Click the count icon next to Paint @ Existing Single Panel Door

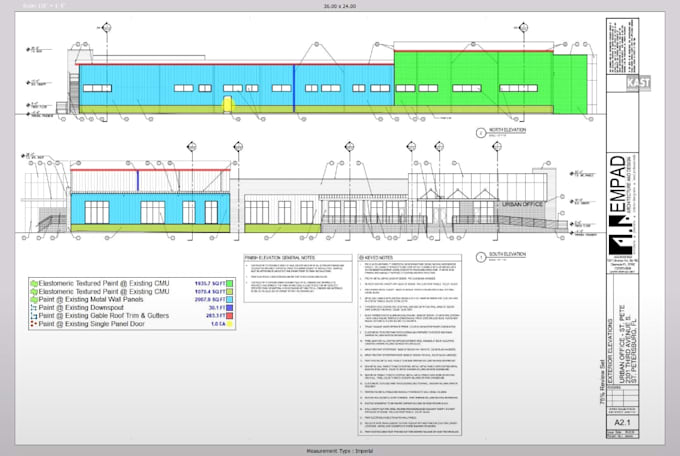[34, 324]
